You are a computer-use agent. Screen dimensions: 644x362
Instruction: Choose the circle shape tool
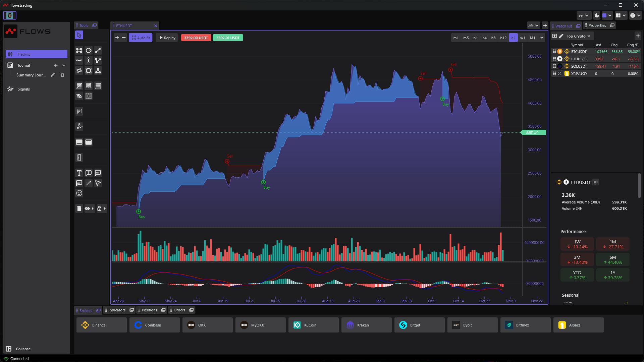coord(89,50)
